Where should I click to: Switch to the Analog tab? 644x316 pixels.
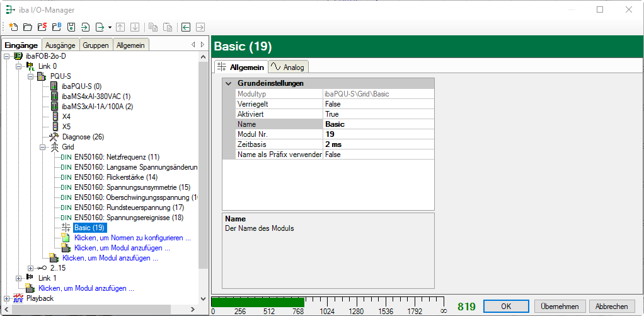288,67
